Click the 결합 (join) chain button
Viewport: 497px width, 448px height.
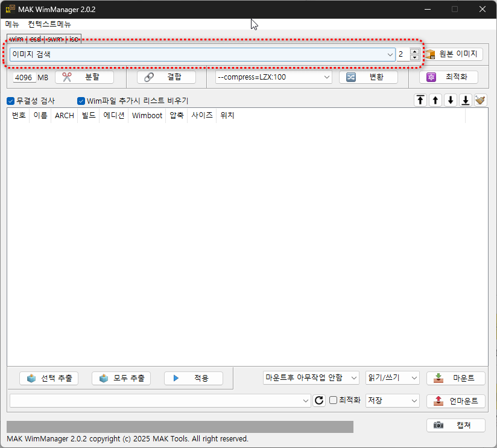point(166,77)
